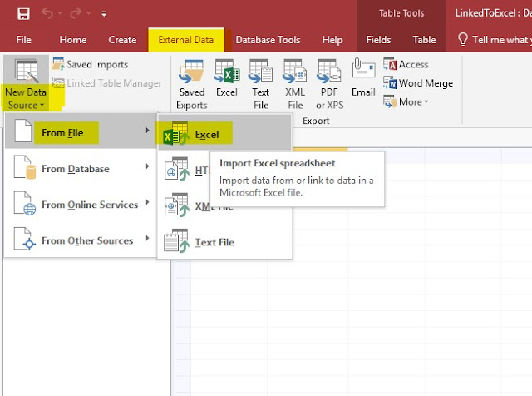Switch to the Fields tab

(x=378, y=40)
